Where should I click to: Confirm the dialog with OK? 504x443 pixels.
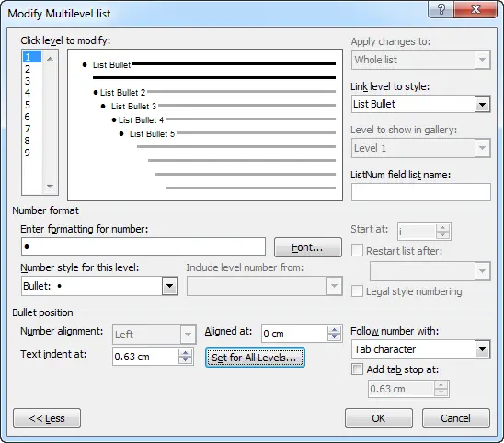[379, 418]
